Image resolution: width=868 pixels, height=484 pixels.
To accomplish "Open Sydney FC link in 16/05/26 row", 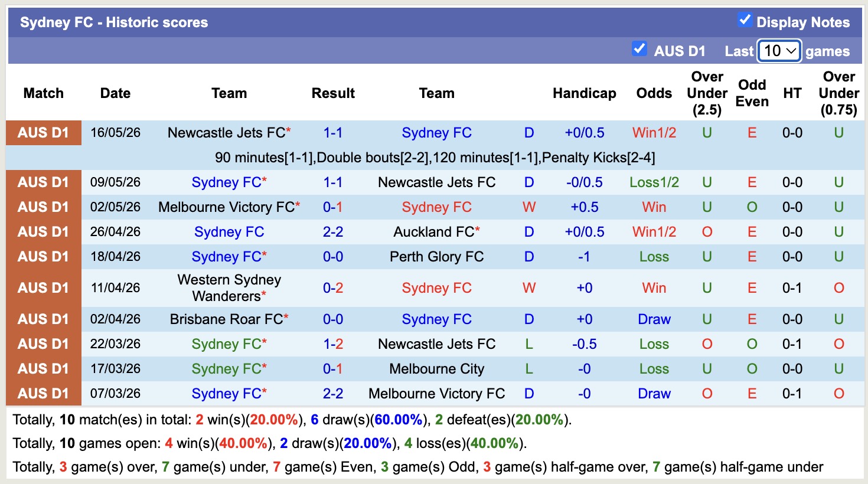I will (x=437, y=133).
